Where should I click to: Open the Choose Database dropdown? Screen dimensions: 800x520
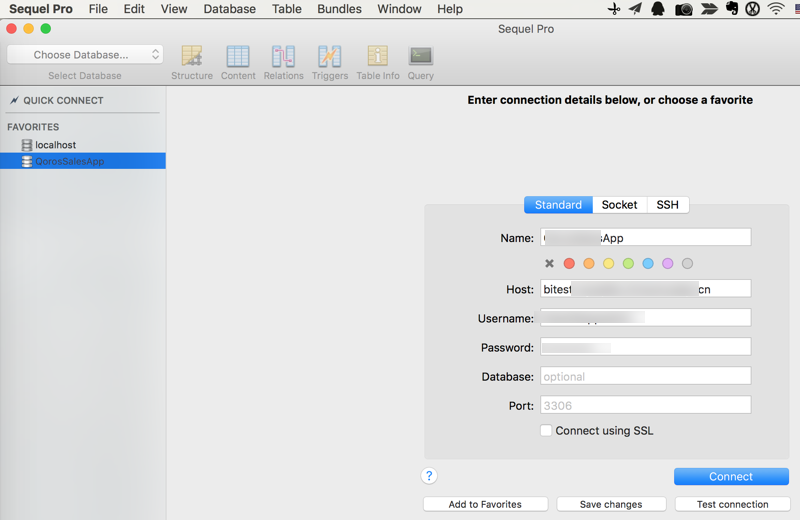[85, 55]
